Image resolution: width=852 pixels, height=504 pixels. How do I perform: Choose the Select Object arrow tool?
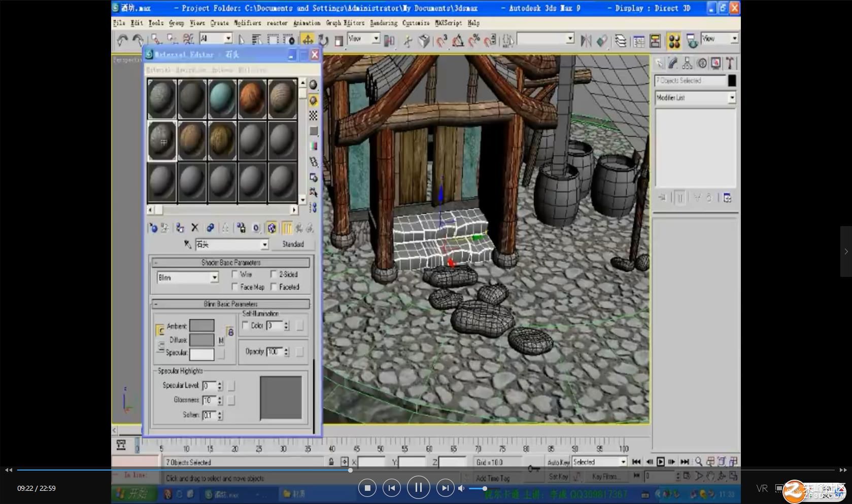coord(241,40)
